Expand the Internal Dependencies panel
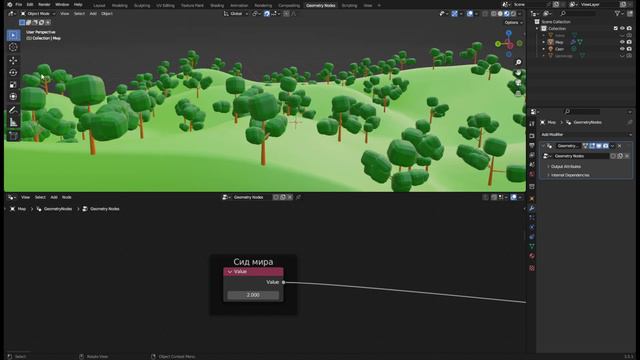Image resolution: width=640 pixels, height=360 pixels. click(x=570, y=175)
